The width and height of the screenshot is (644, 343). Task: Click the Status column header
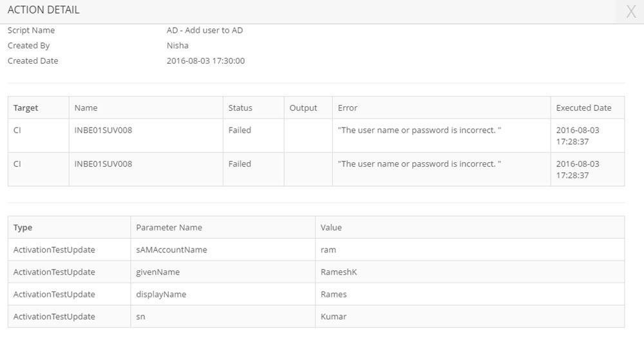(x=240, y=108)
